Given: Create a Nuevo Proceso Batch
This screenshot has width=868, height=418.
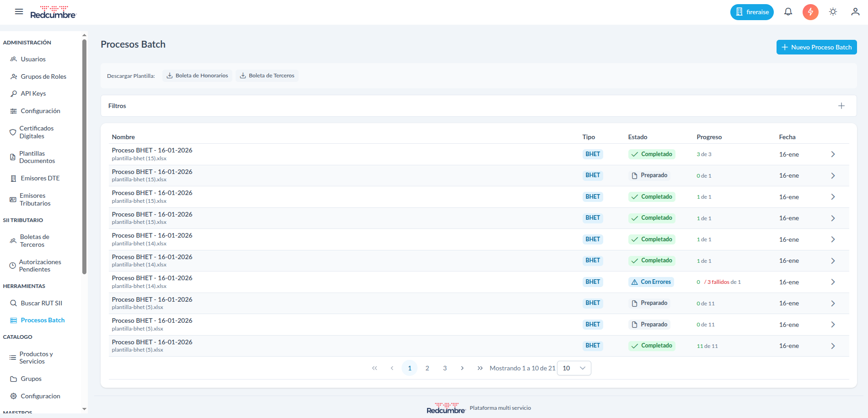Looking at the screenshot, I should click(x=816, y=47).
